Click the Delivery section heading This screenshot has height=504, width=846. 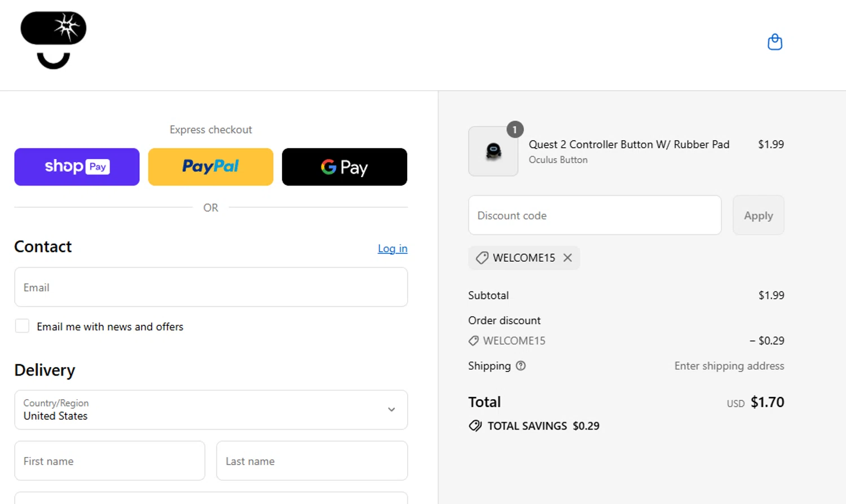click(45, 370)
